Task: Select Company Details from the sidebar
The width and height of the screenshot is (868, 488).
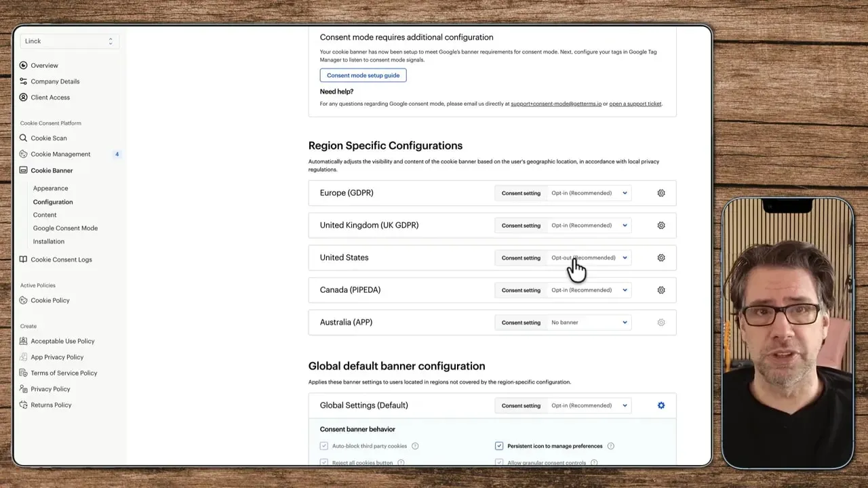Action: pos(55,81)
